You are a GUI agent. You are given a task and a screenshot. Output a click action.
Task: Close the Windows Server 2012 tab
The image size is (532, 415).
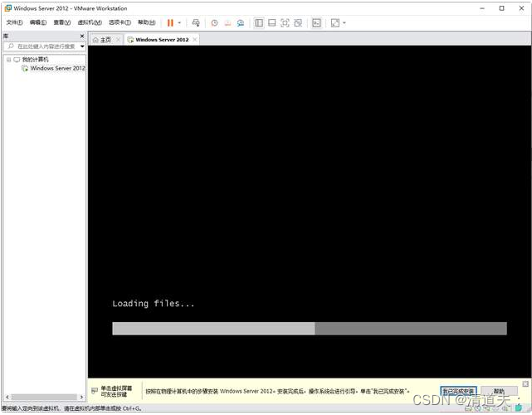tap(195, 40)
